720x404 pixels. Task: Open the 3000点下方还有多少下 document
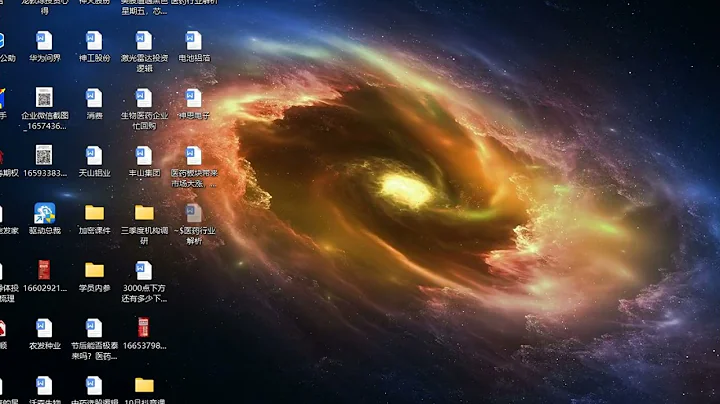144,271
